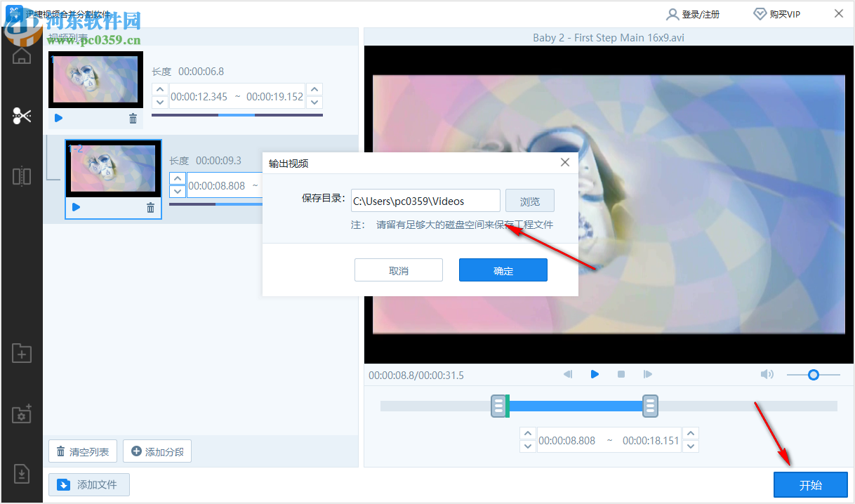Click the video preview frame
This screenshot has width=855, height=504.
(609, 204)
